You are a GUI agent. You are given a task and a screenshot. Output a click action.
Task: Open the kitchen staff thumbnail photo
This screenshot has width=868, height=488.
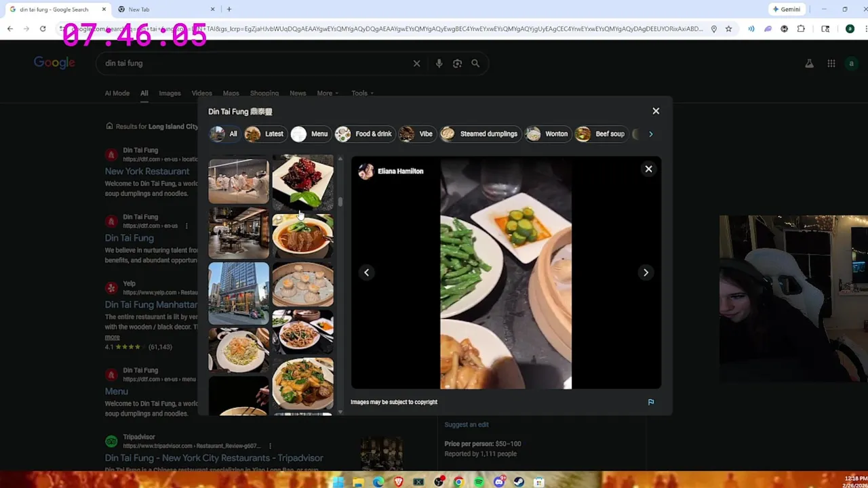239,180
